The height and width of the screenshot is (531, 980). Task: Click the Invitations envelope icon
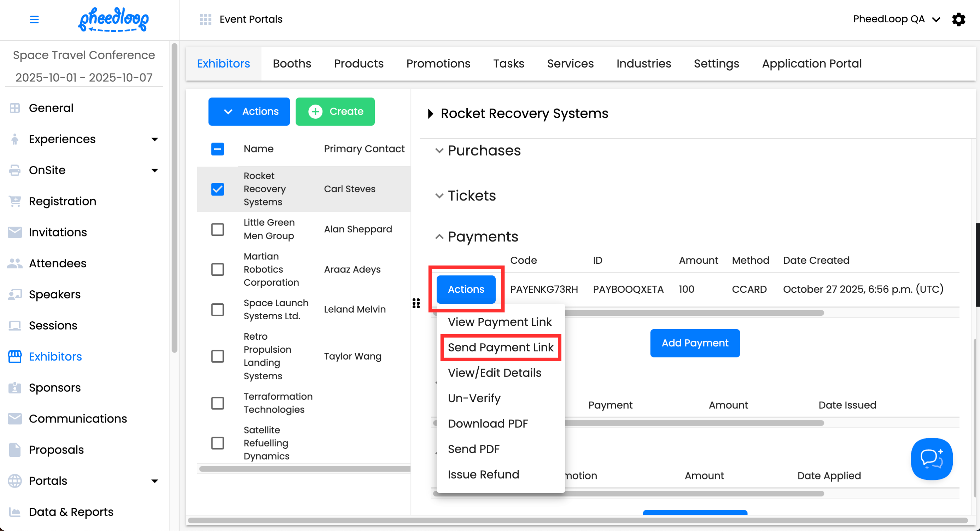(15, 232)
